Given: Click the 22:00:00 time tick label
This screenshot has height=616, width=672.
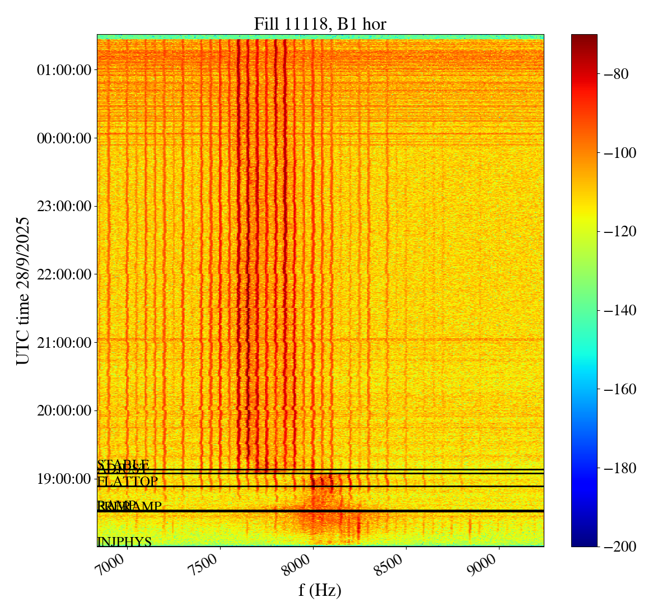Looking at the screenshot, I should [64, 274].
